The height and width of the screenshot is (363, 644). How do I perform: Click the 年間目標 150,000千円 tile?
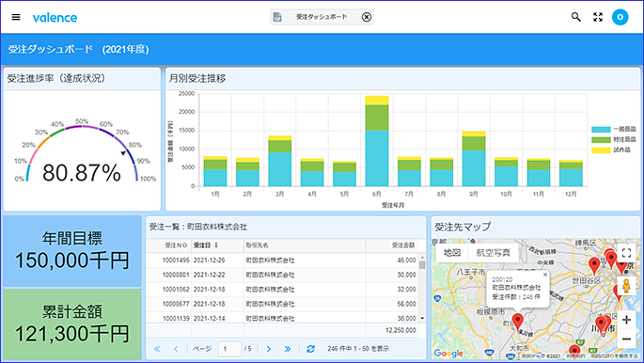71,250
